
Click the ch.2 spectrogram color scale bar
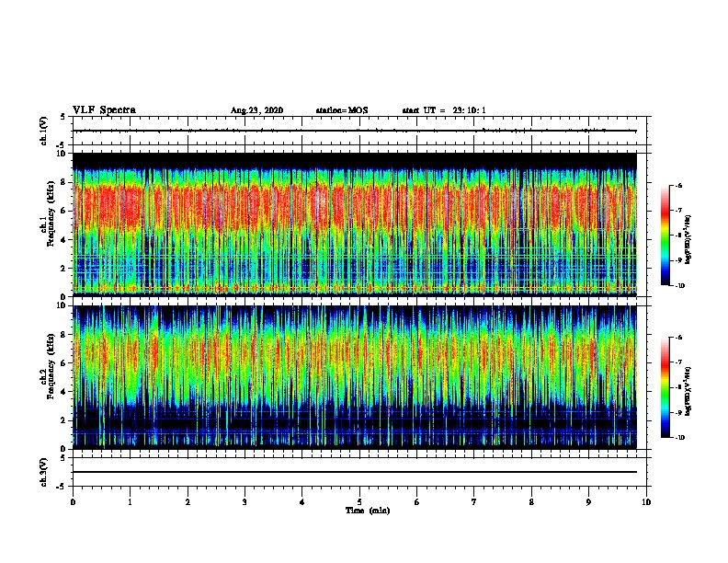click(x=665, y=387)
